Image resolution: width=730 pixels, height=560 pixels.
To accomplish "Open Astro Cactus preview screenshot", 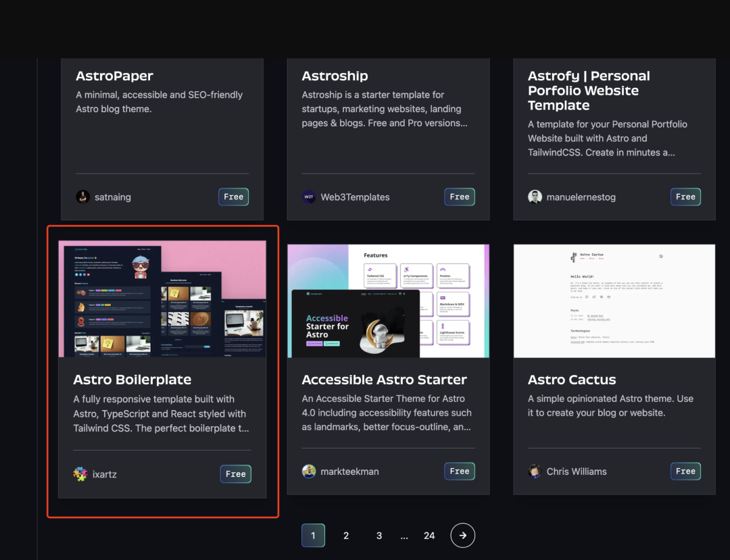I will [x=614, y=301].
